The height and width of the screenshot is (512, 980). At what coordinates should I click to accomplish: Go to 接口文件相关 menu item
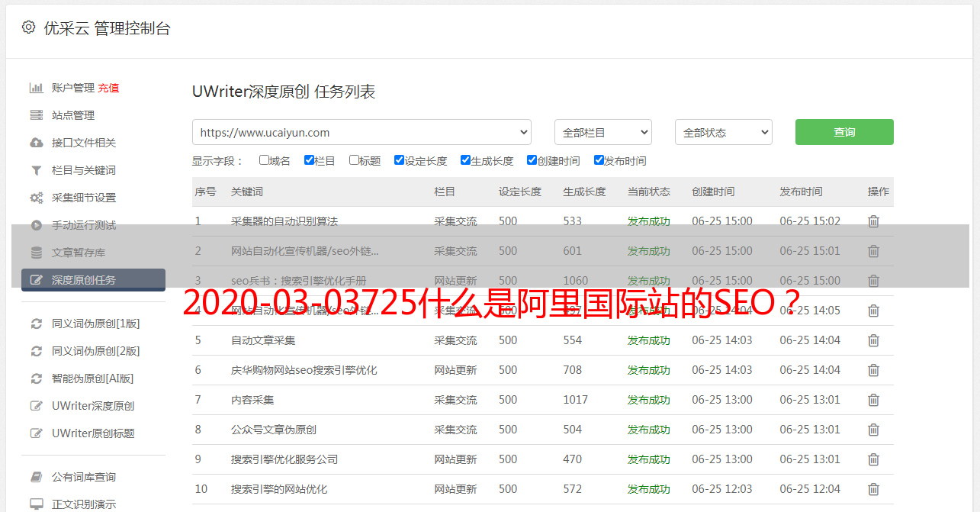click(84, 143)
